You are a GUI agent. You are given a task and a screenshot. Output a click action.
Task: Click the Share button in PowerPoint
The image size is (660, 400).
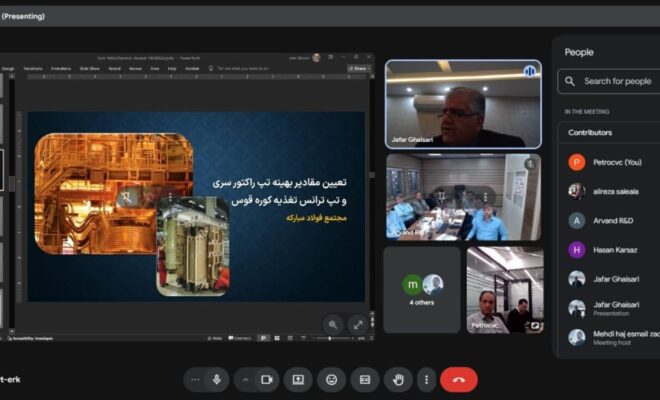tap(359, 68)
